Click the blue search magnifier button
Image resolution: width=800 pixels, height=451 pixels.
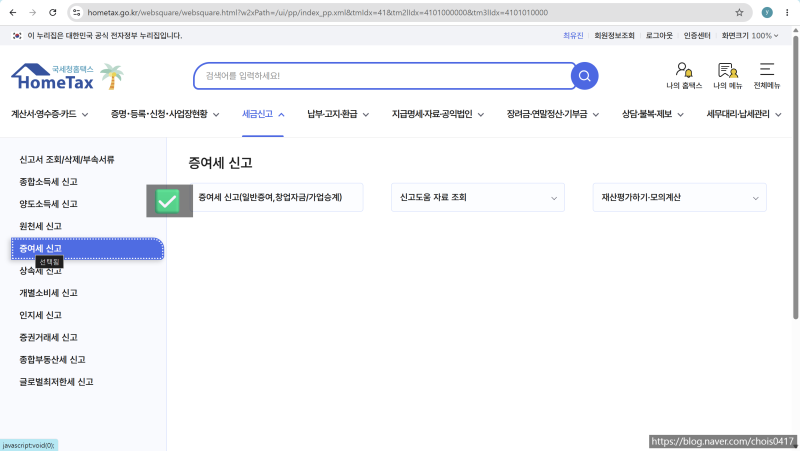coord(584,76)
